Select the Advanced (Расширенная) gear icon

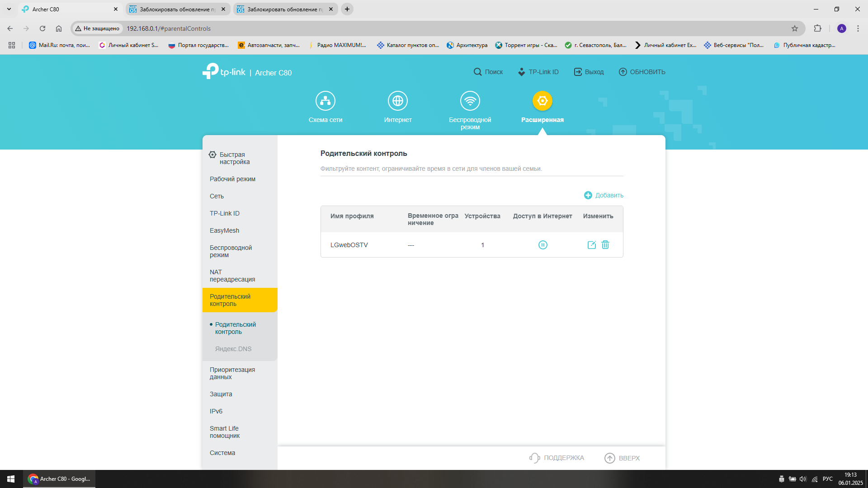tap(542, 101)
